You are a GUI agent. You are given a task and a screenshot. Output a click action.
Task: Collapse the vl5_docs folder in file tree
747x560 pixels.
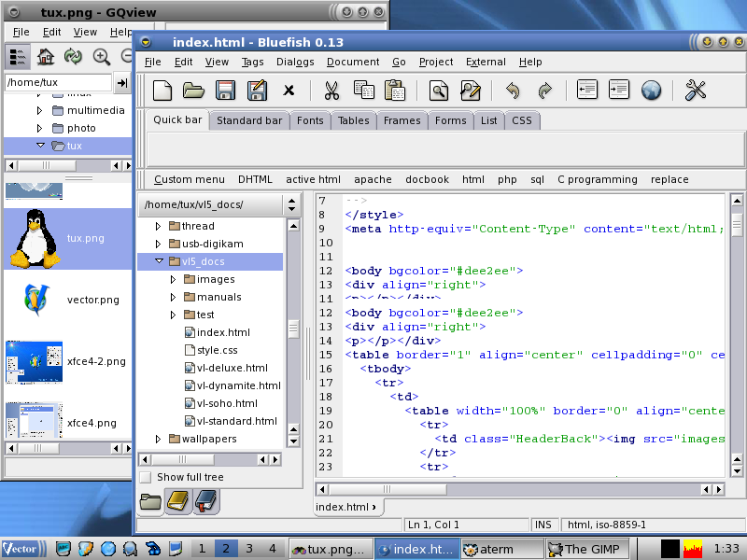[x=160, y=262]
